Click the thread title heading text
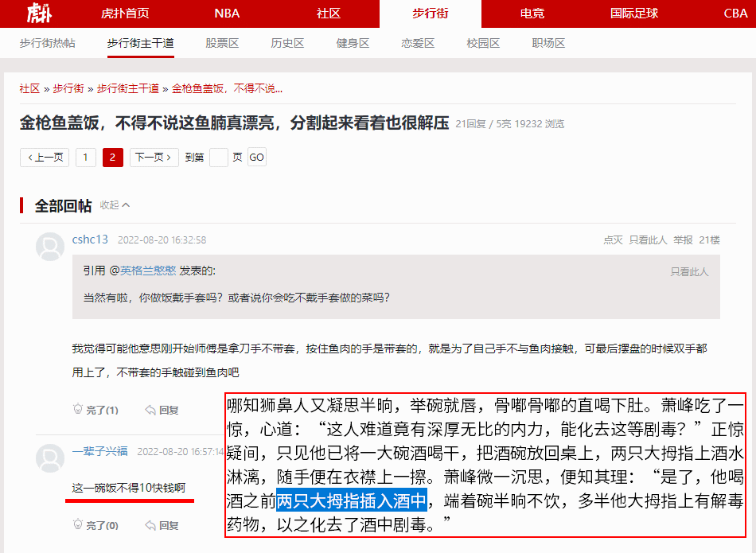Image resolution: width=756 pixels, height=553 pixels. 234,123
